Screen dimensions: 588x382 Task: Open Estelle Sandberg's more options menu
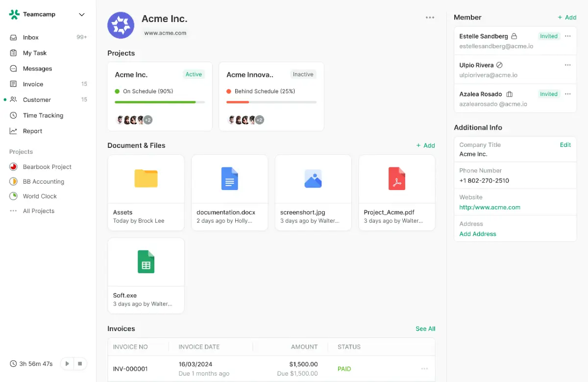click(567, 36)
